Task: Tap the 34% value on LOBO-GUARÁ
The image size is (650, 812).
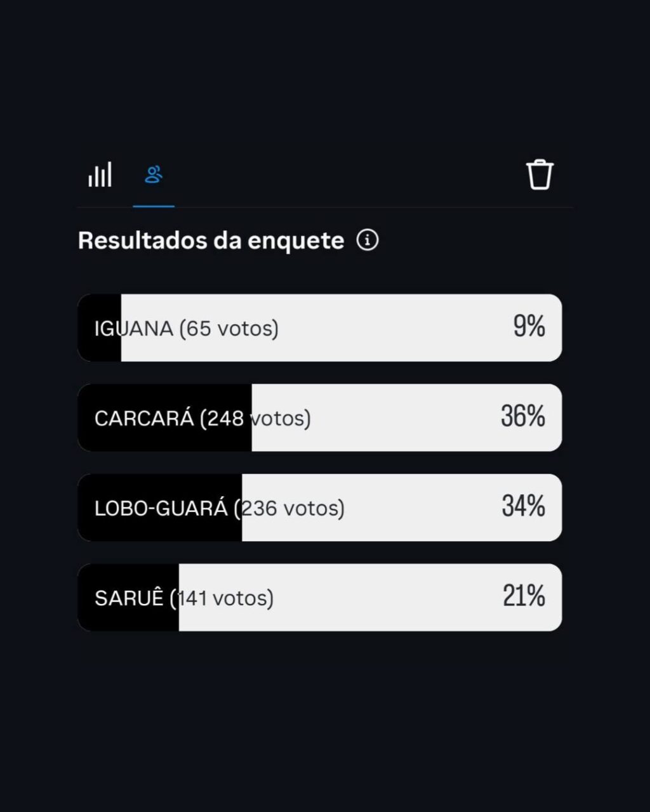Action: (x=523, y=507)
